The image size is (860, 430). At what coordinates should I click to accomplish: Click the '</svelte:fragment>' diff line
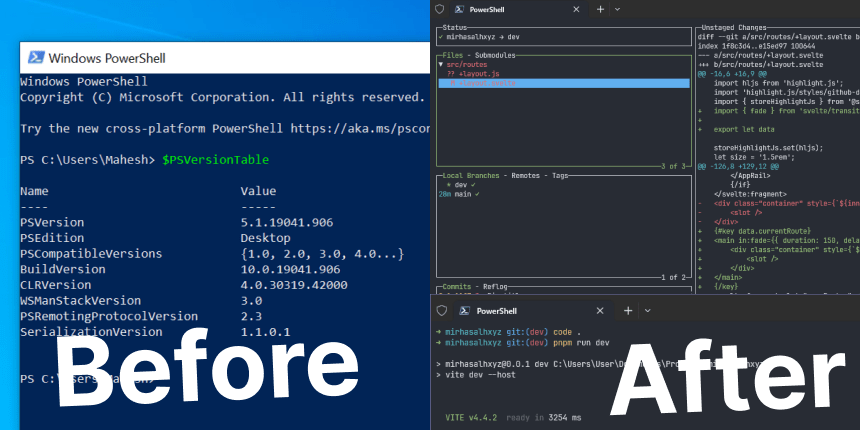750,194
